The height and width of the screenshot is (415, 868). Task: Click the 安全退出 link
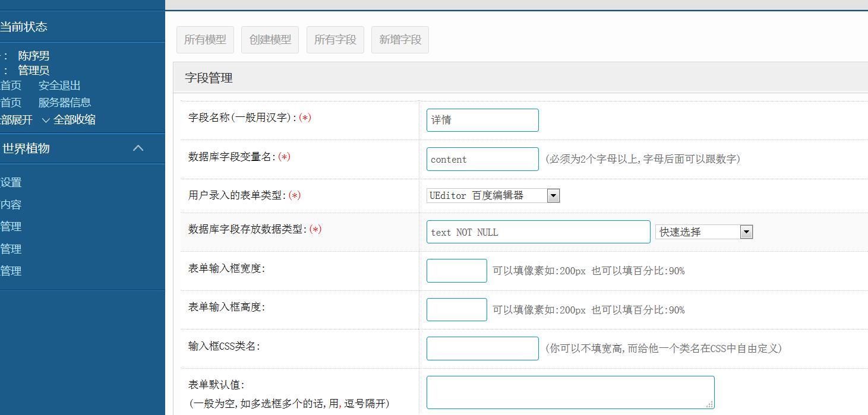coord(59,85)
